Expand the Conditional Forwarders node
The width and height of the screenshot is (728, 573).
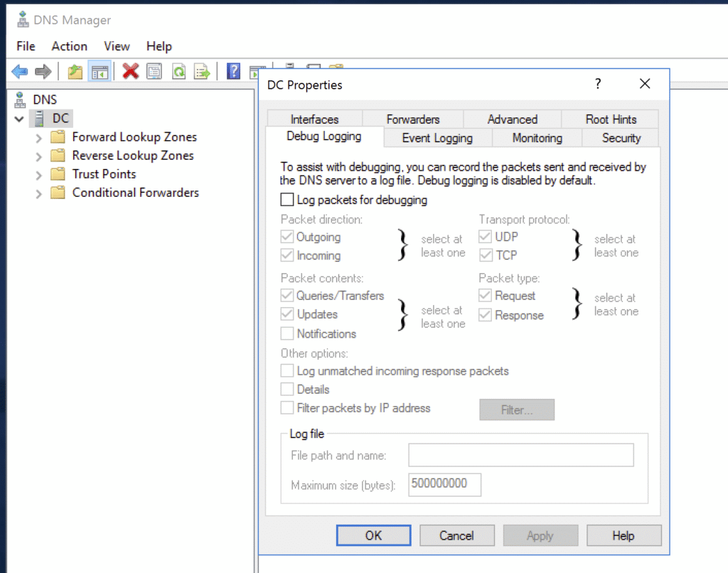tap(39, 193)
